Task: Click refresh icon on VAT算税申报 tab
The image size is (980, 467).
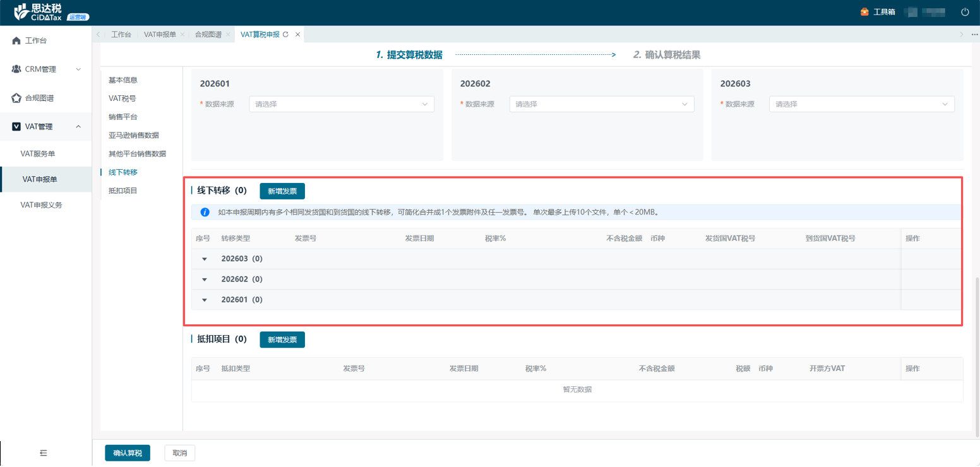Action: pyautogui.click(x=285, y=35)
